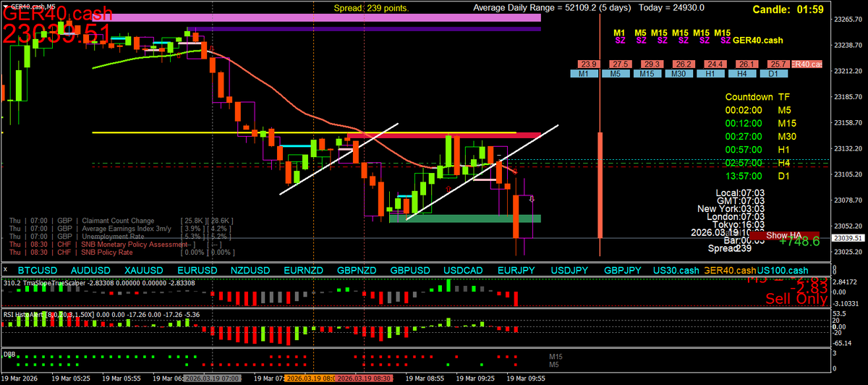The width and height of the screenshot is (868, 385).
Task: Click the red 2026.03.19 08:30 time marker
Action: click(x=363, y=378)
